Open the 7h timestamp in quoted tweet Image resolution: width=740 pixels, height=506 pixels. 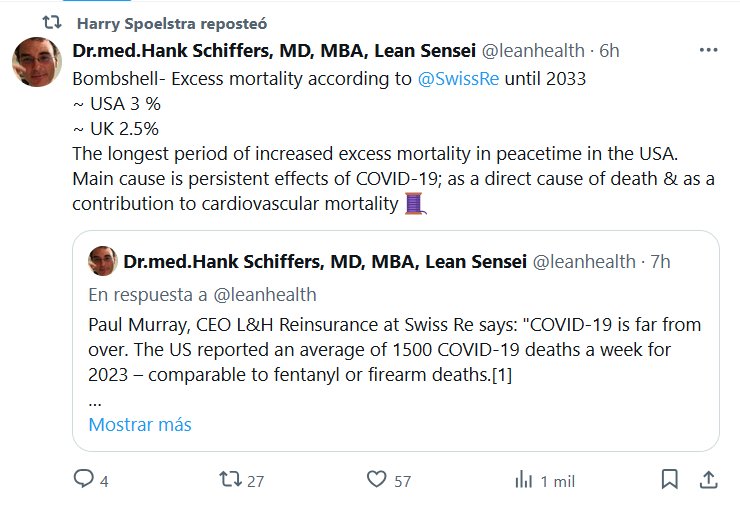(659, 261)
